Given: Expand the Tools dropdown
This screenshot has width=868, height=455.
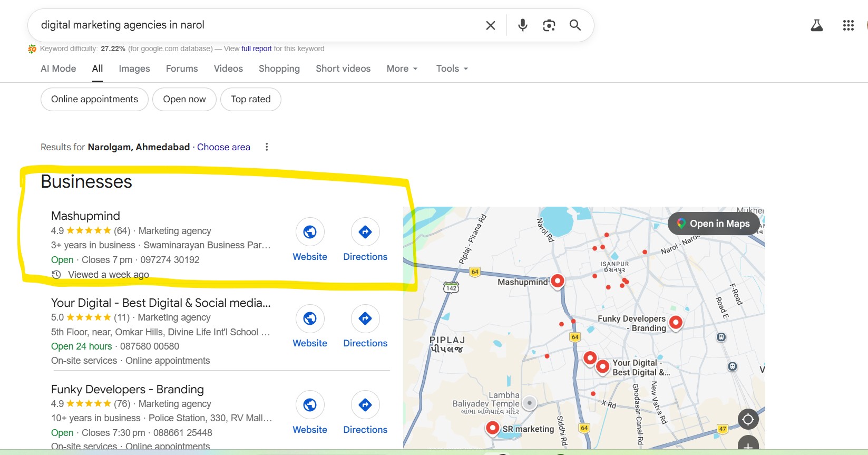Looking at the screenshot, I should pyautogui.click(x=452, y=69).
